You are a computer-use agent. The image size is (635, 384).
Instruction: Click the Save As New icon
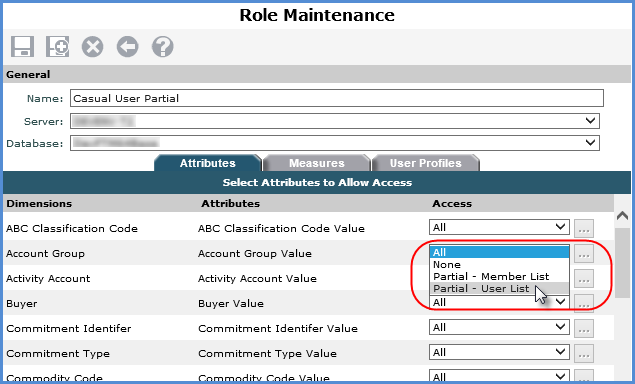58,46
